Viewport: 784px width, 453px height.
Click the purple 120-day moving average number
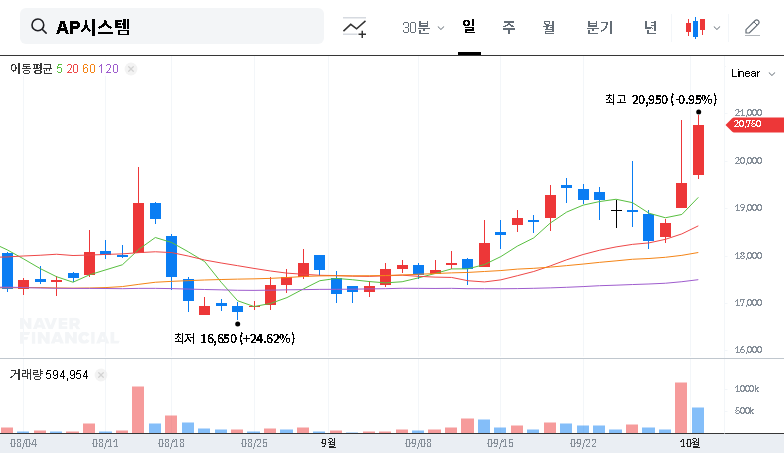pos(110,69)
